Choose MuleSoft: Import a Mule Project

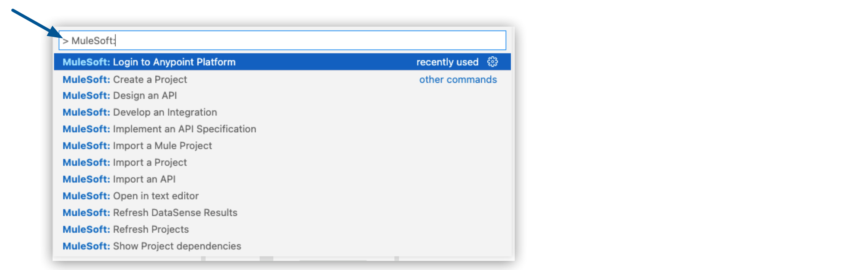pos(137,145)
